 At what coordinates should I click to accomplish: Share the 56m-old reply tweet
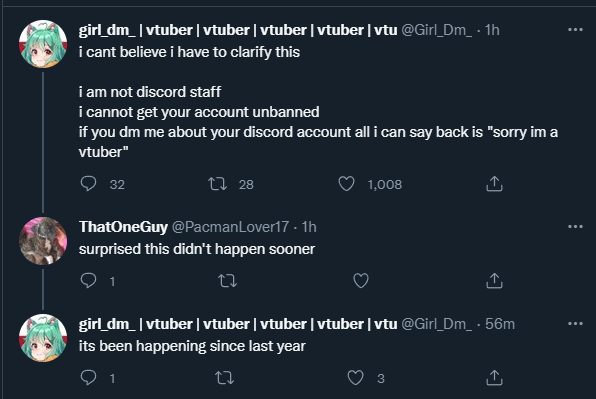[x=494, y=378]
